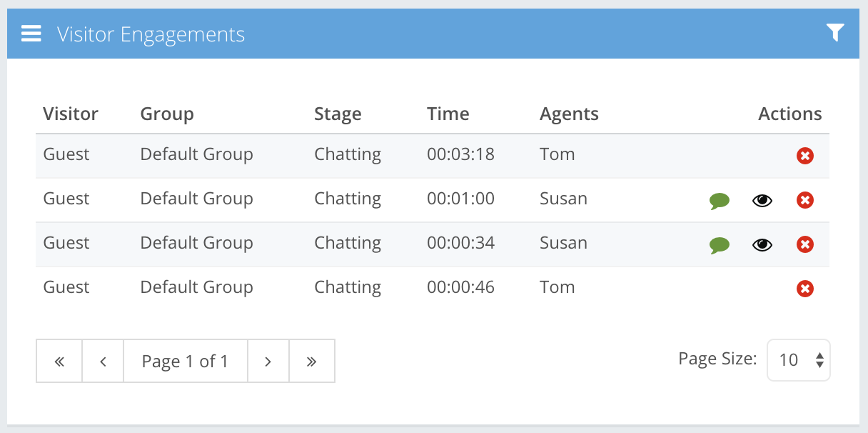End Susan's 00:00:34 engagement with red X
The height and width of the screenshot is (433, 868).
805,244
